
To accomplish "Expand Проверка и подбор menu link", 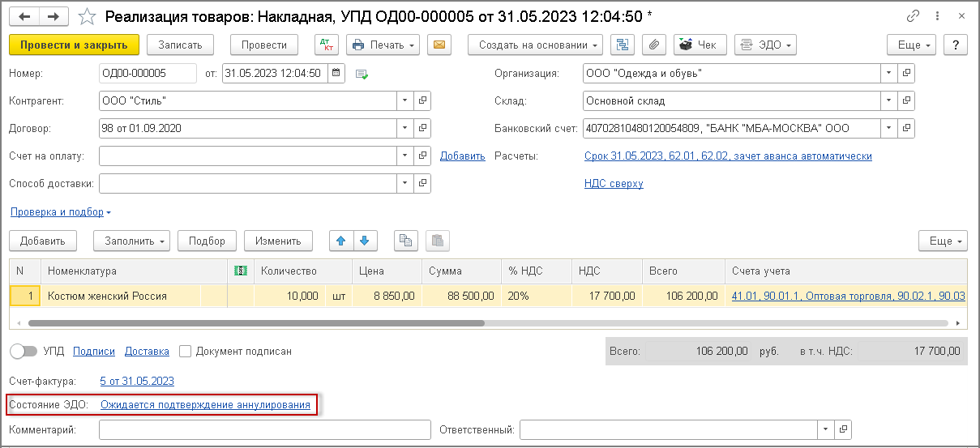I will (x=61, y=212).
